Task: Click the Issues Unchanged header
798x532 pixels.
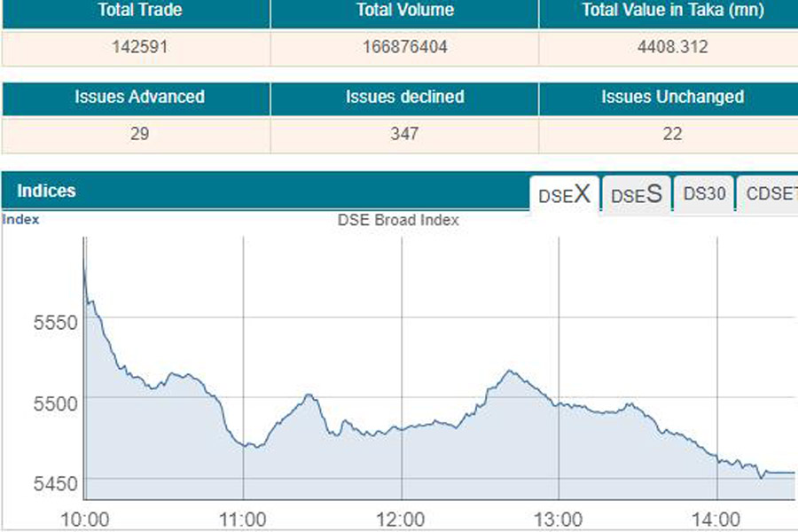Action: tap(671, 97)
